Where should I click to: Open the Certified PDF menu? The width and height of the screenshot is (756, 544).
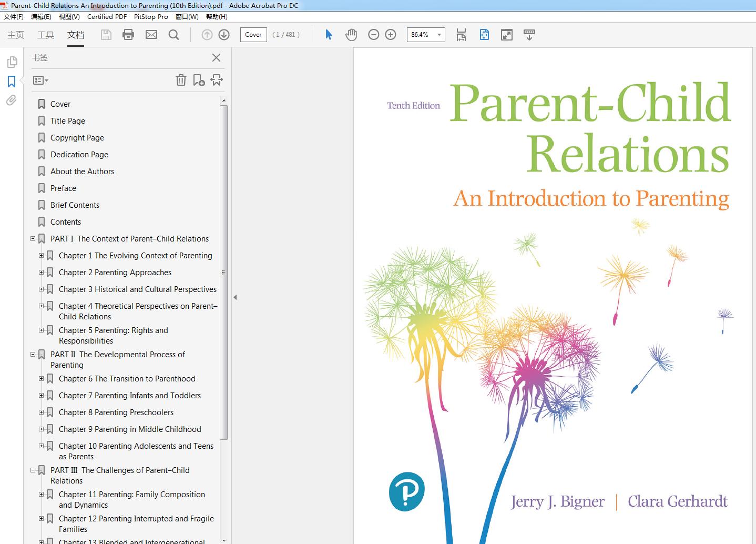click(107, 16)
